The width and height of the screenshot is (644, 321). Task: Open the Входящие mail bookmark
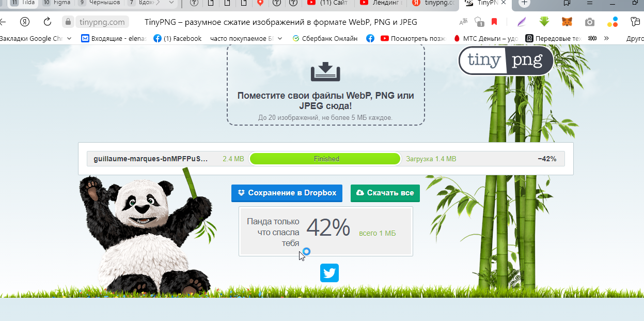(114, 38)
